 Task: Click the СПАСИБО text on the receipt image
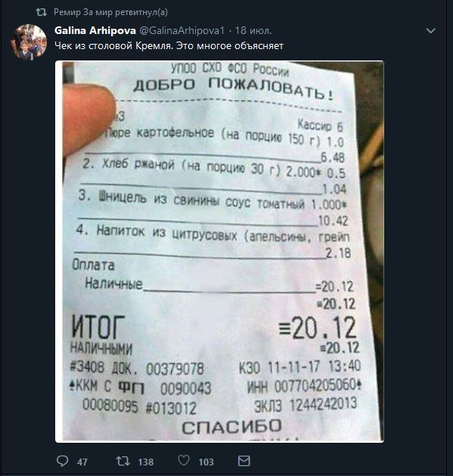(231, 427)
